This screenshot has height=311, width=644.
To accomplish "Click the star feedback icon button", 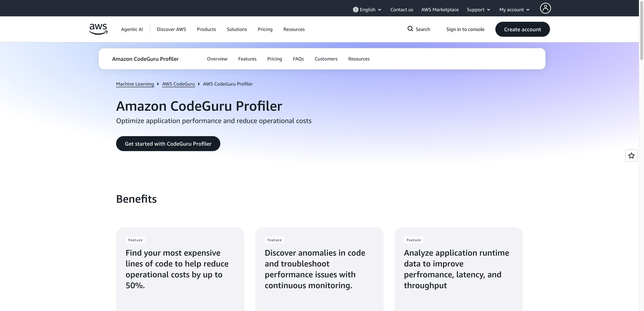I will tap(631, 156).
